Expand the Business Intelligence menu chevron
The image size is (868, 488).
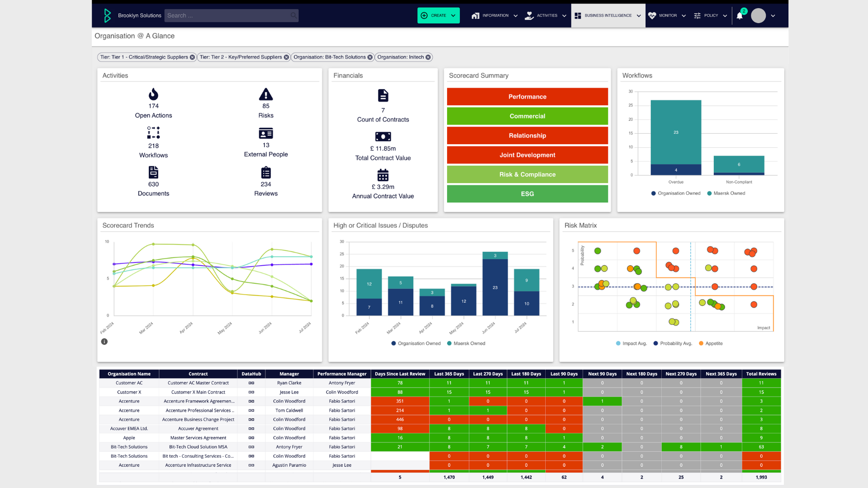click(639, 16)
